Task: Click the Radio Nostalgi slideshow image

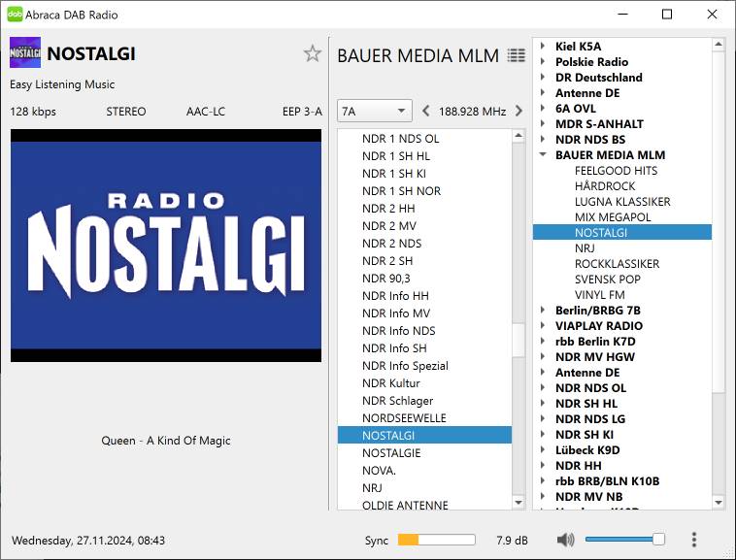Action: (x=165, y=246)
